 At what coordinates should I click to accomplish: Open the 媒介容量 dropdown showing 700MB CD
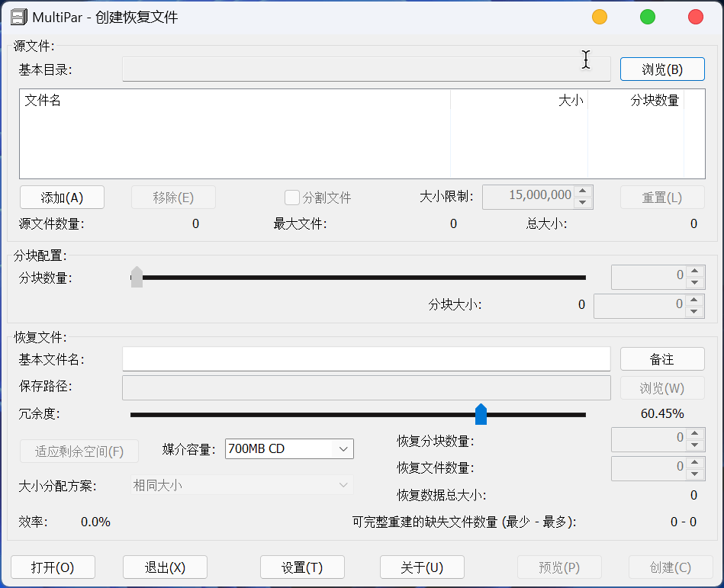click(x=289, y=448)
